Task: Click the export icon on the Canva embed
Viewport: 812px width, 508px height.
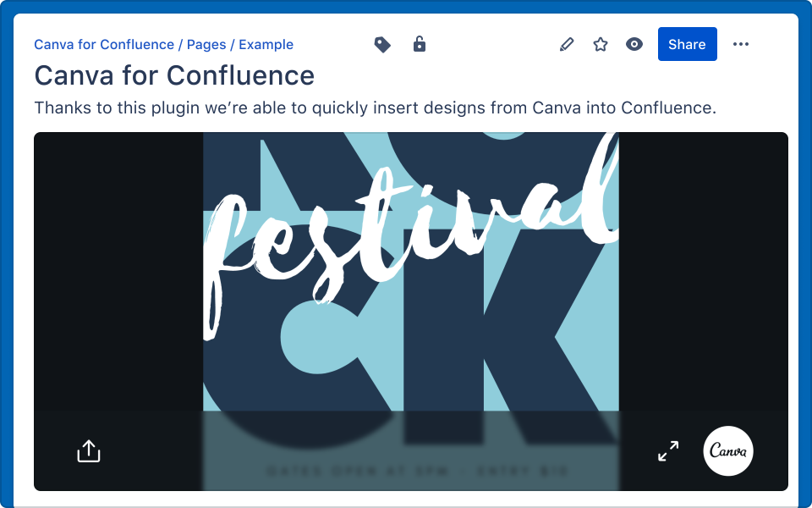Action: point(89,451)
